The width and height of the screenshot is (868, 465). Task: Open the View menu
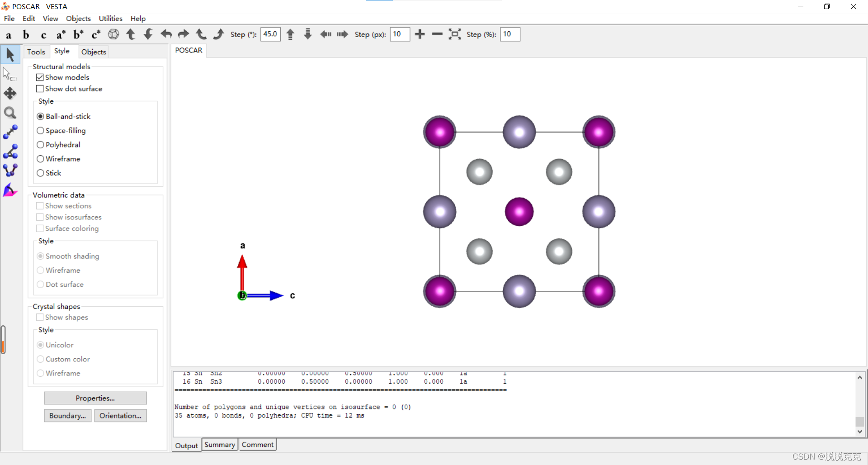[x=51, y=19]
